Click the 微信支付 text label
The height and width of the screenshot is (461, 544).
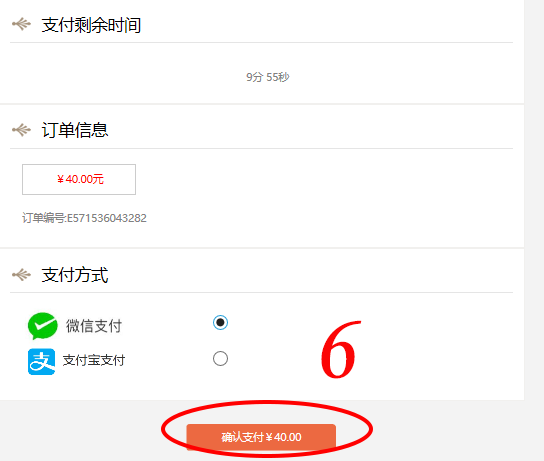(94, 326)
